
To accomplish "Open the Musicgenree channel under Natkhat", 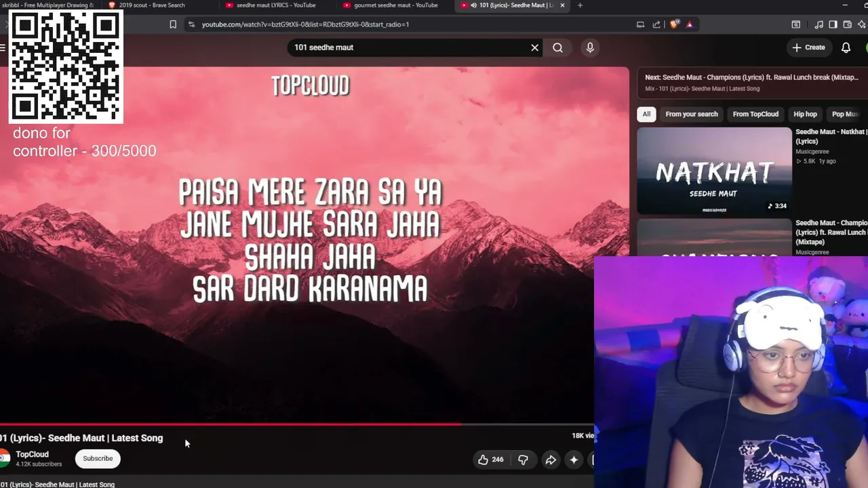I will click(812, 152).
